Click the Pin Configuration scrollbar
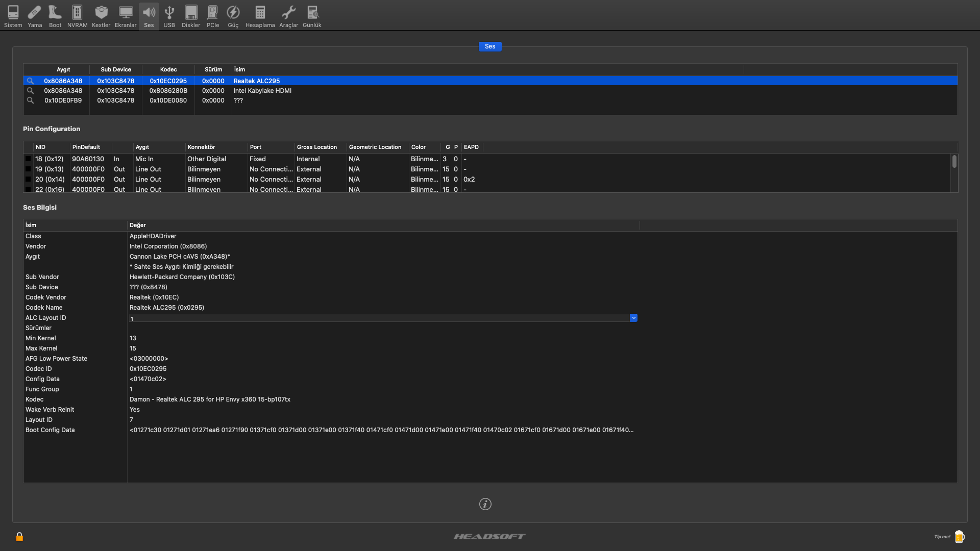This screenshot has height=551, width=980. click(954, 162)
